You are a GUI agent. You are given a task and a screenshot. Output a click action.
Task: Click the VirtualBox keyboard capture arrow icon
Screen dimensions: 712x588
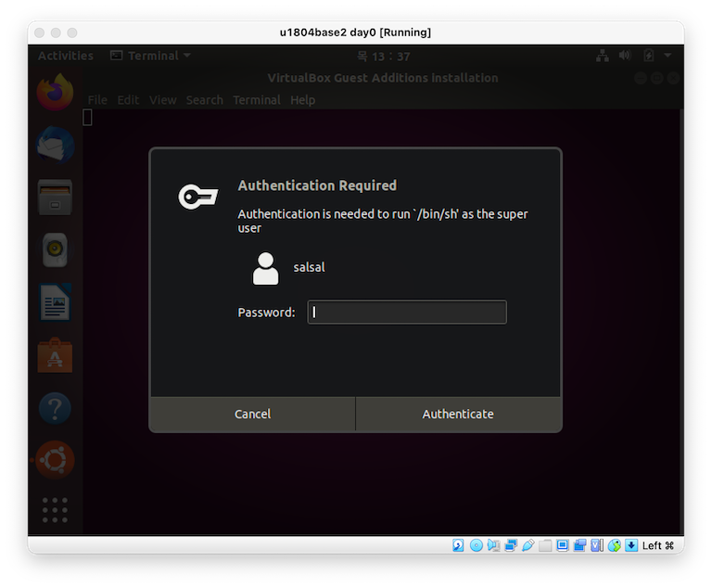[631, 545]
